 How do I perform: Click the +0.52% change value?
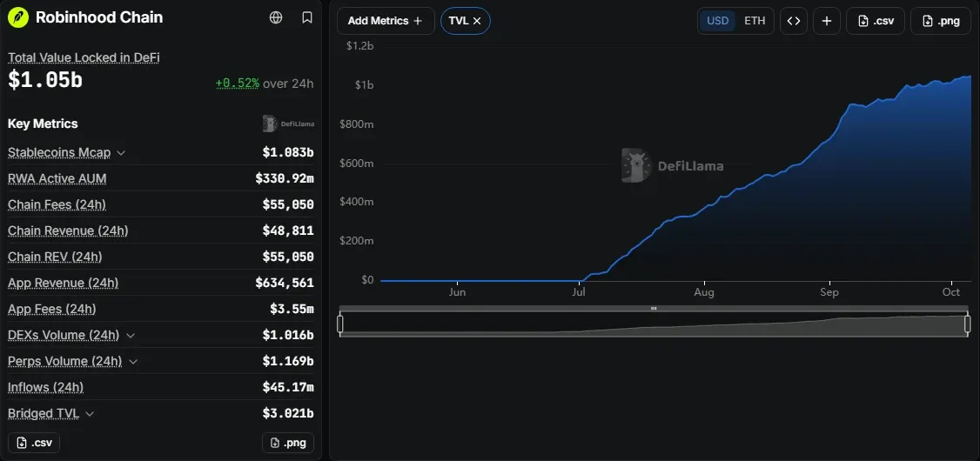click(238, 84)
